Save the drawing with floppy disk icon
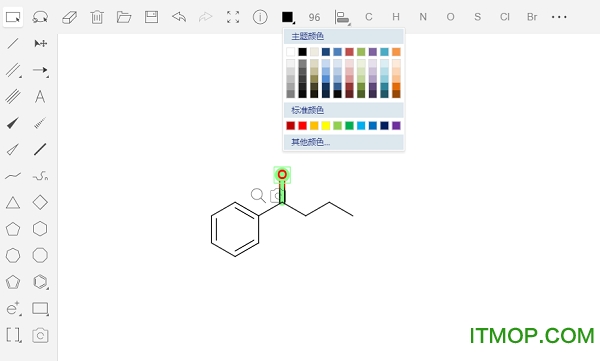 pos(152,17)
